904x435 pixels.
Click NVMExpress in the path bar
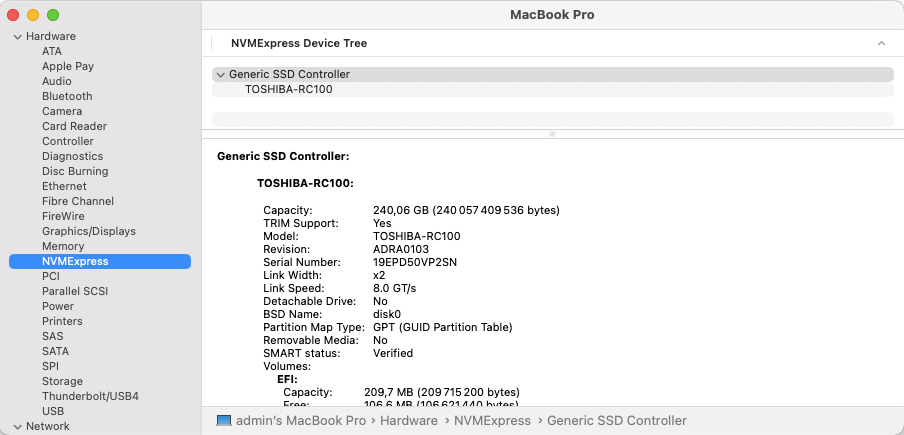coord(492,421)
